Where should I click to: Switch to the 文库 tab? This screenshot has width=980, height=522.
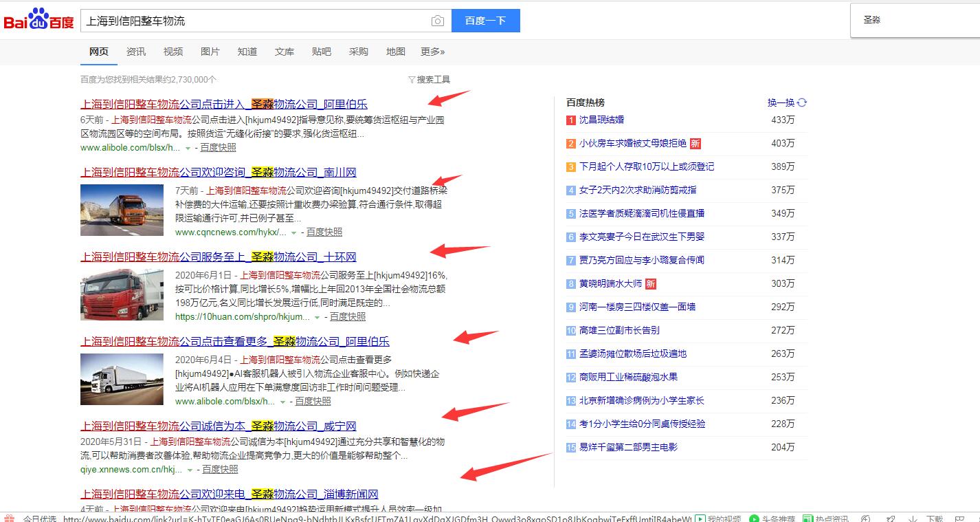[285, 52]
